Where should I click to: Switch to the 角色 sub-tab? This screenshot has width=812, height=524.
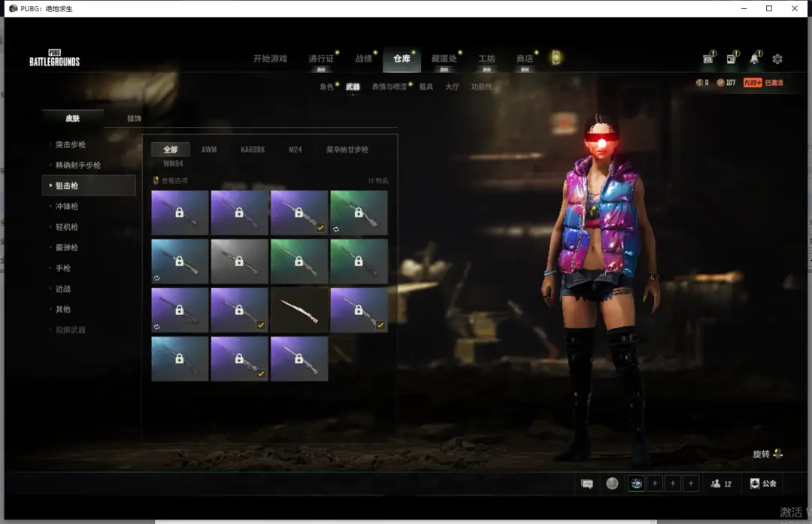(326, 86)
